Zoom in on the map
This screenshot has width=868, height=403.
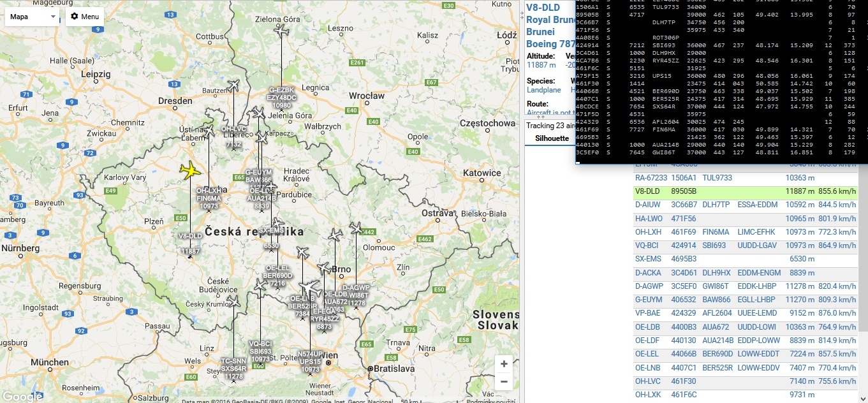[504, 364]
